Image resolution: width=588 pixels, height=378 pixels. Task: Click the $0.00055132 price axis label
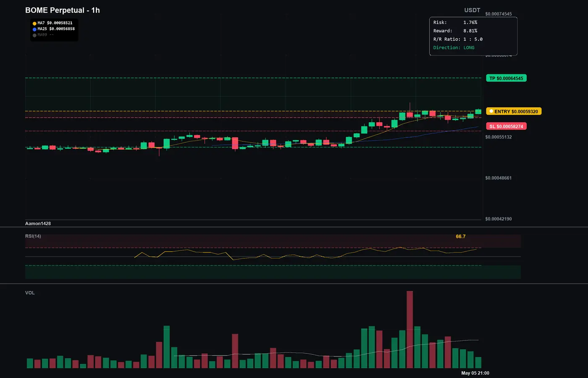click(x=499, y=137)
